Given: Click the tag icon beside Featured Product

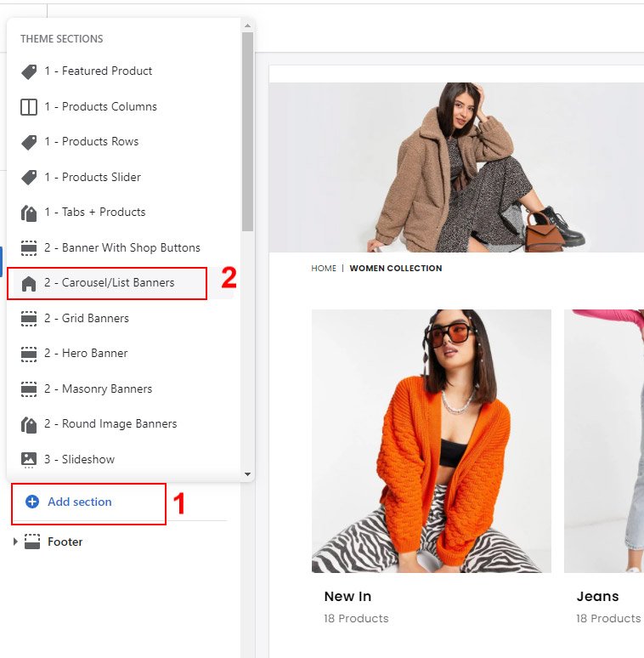Looking at the screenshot, I should coord(29,71).
